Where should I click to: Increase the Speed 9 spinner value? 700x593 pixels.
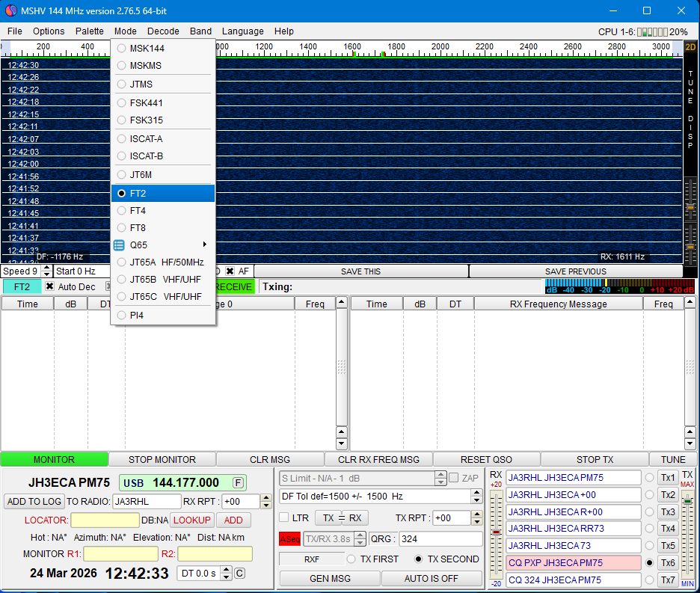47,268
